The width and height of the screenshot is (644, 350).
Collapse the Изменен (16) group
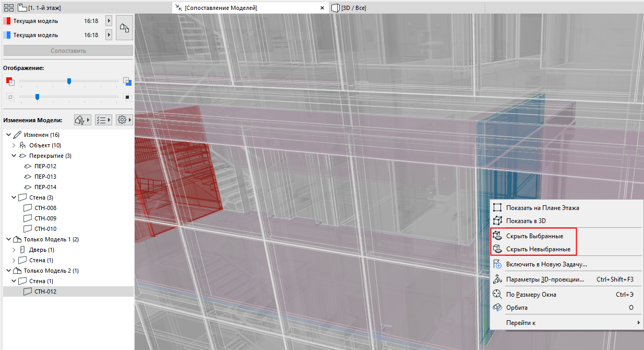click(9, 135)
